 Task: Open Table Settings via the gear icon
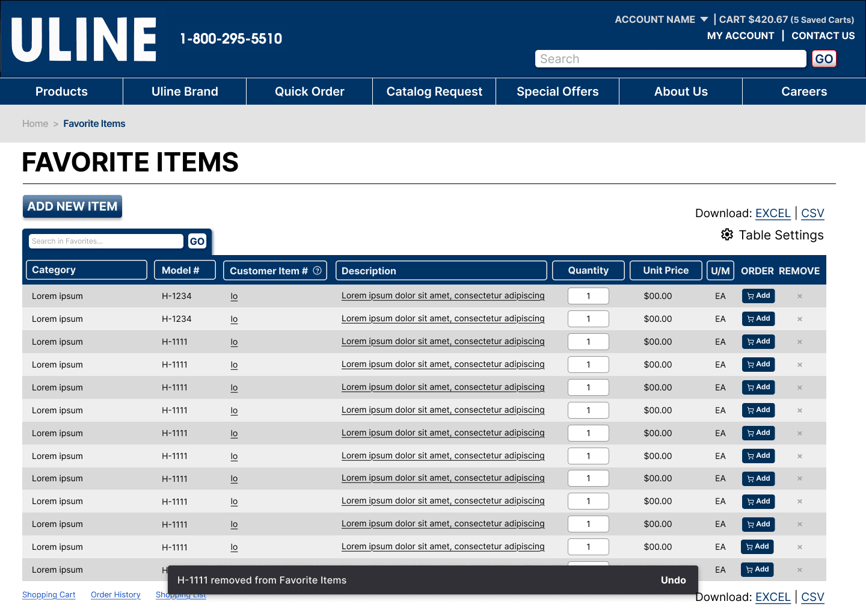[x=727, y=235]
